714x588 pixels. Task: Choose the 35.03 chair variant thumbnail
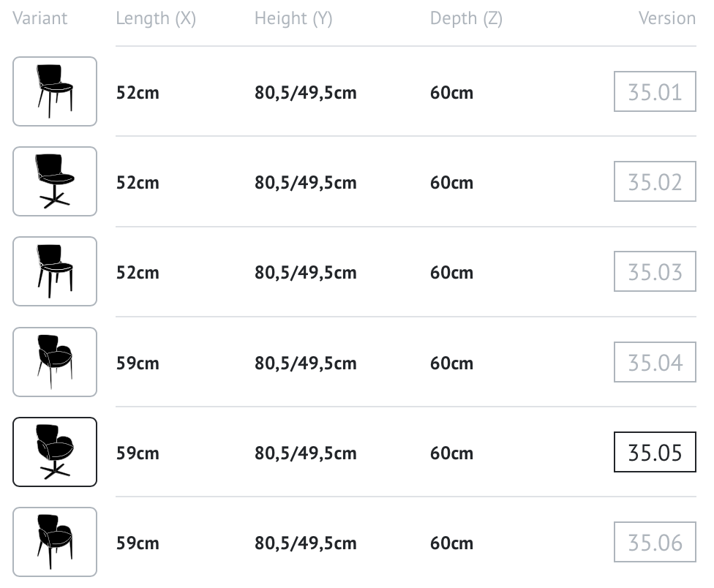(55, 271)
